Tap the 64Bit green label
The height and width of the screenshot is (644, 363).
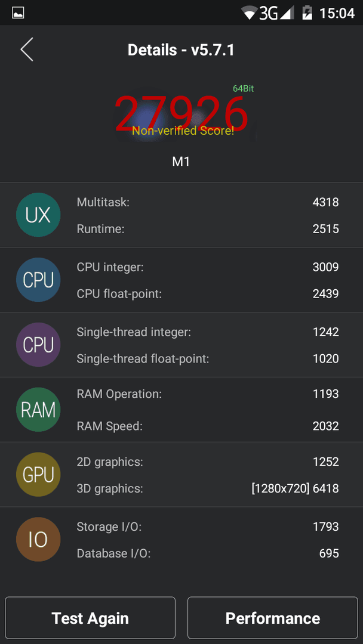[x=243, y=88]
